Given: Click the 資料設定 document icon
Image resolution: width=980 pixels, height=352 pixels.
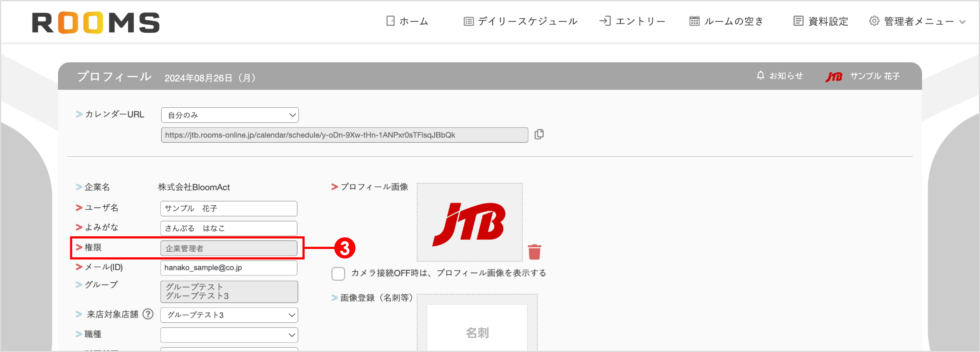Looking at the screenshot, I should [x=797, y=21].
